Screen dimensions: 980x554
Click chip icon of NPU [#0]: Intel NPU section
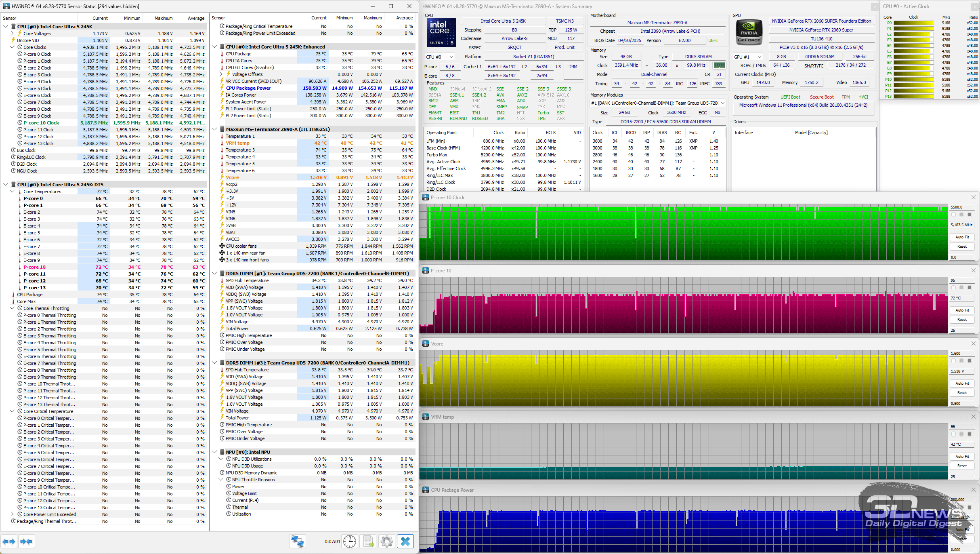point(222,452)
